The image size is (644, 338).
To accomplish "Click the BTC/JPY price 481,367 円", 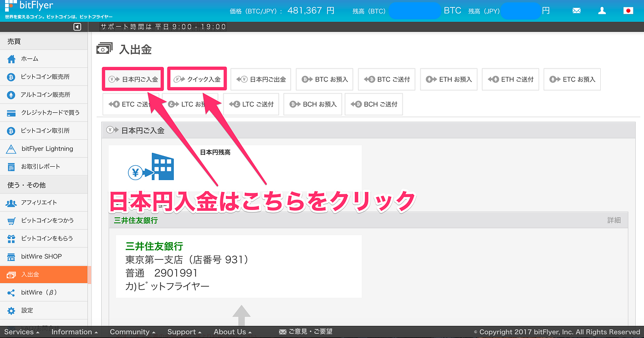I will click(310, 10).
